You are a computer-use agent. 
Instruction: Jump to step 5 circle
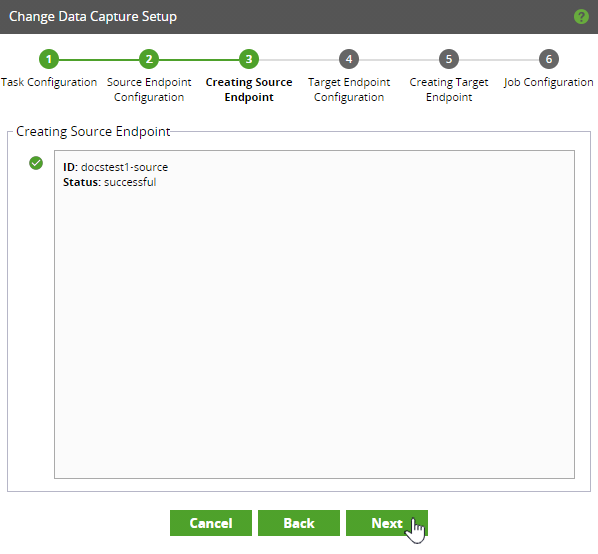click(x=448, y=59)
